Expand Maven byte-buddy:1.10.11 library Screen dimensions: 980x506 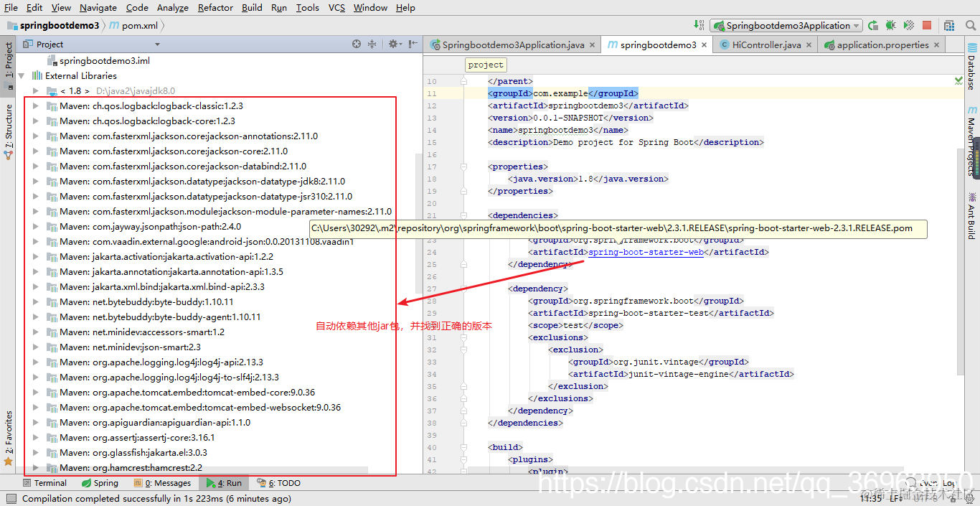point(36,301)
